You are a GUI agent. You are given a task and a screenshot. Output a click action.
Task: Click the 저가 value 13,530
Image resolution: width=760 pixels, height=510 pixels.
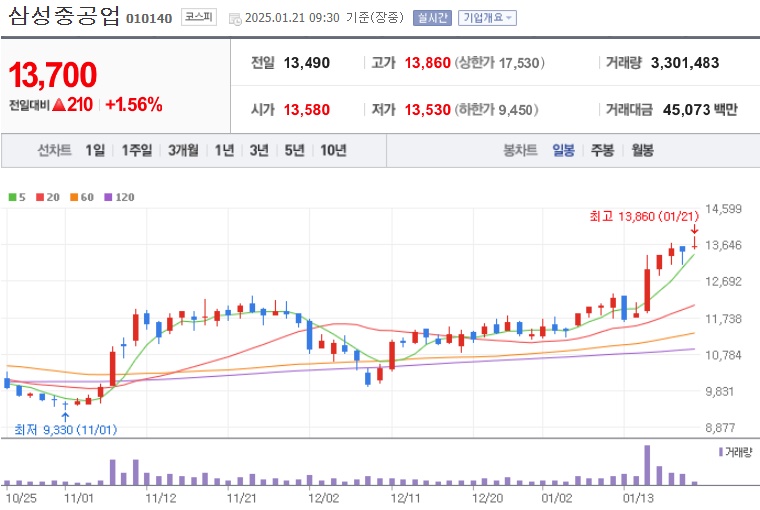point(428,110)
